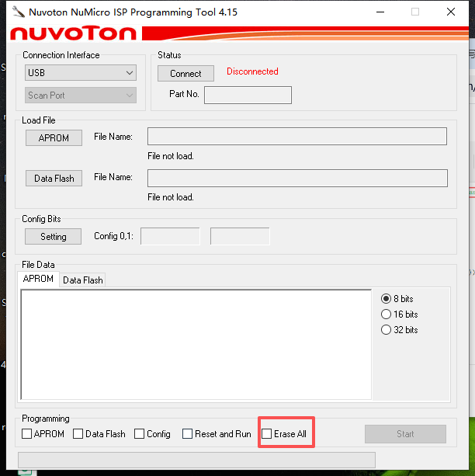The image size is (475, 476).
Task: Click the Data Flash 'File not load.' message
Action: (171, 197)
